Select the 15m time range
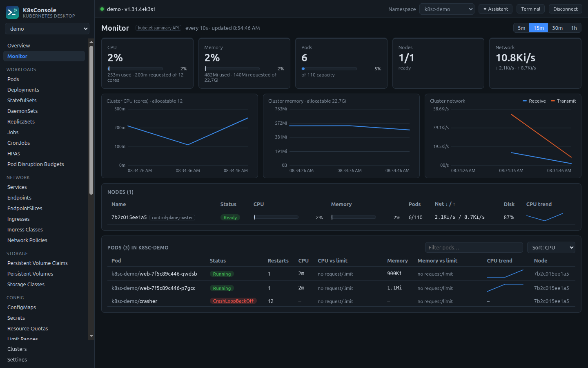Image resolution: width=588 pixels, height=368 pixels. tap(539, 28)
